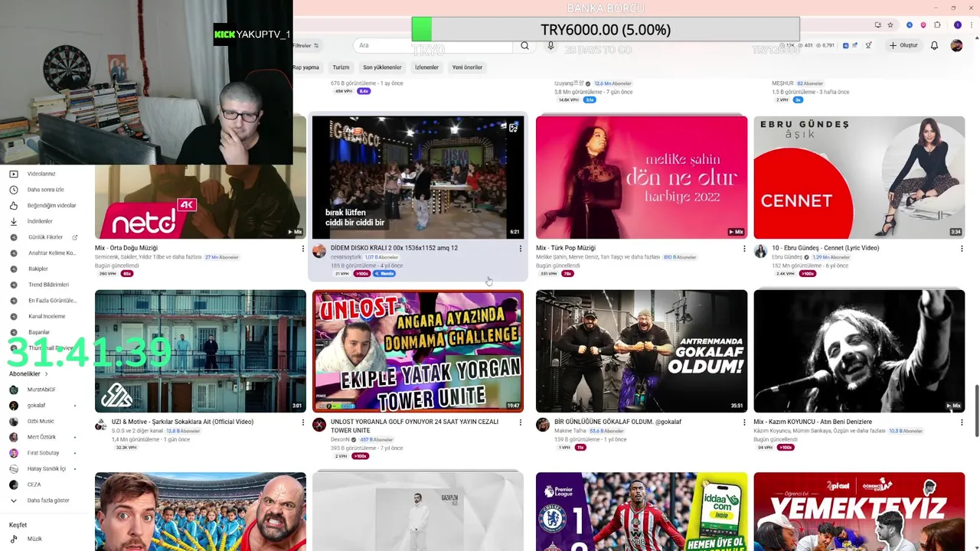The width and height of the screenshot is (980, 551).
Task: Select the İzlenenler chip
Action: pos(426,67)
